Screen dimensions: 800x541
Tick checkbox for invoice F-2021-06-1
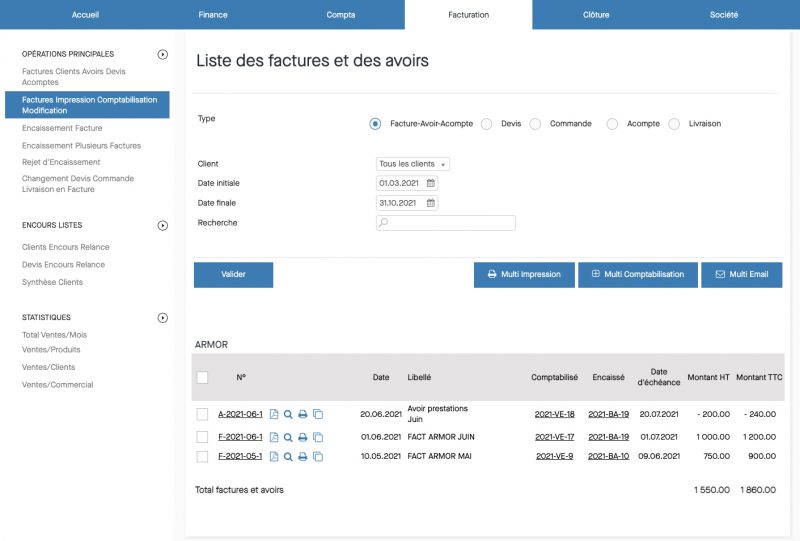203,437
